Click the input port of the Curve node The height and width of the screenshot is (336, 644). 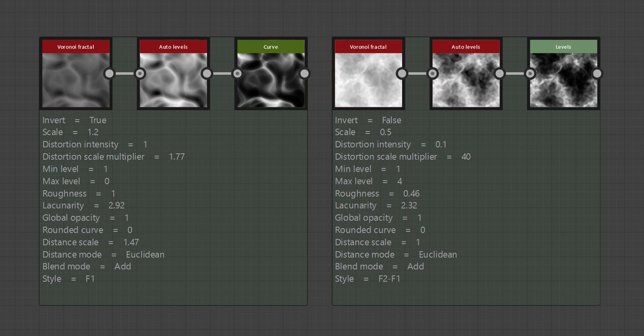tap(237, 74)
